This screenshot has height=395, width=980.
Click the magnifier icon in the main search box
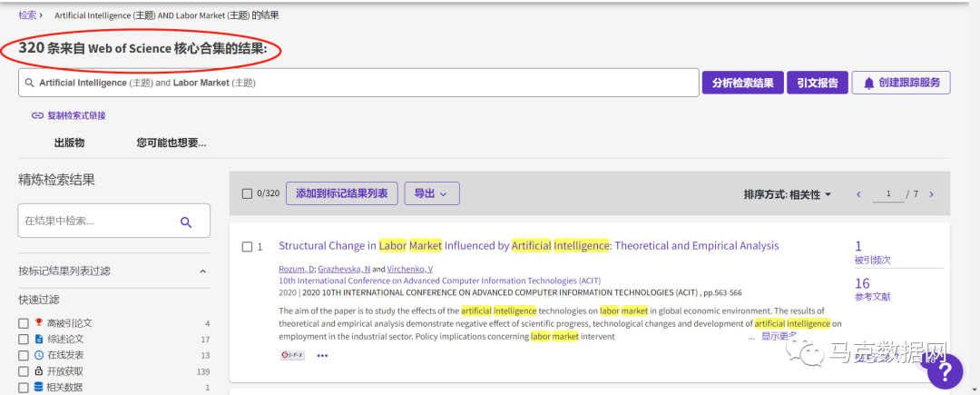pos(29,83)
